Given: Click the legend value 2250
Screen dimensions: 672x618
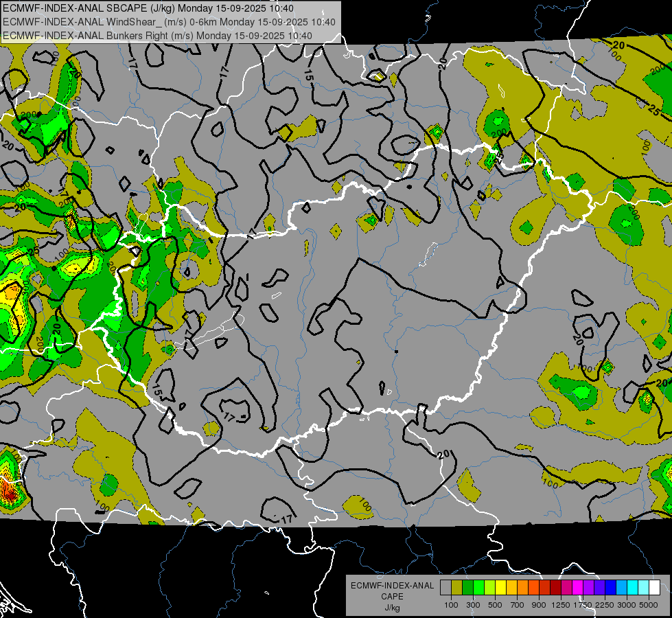Looking at the screenshot, I should (x=605, y=605).
